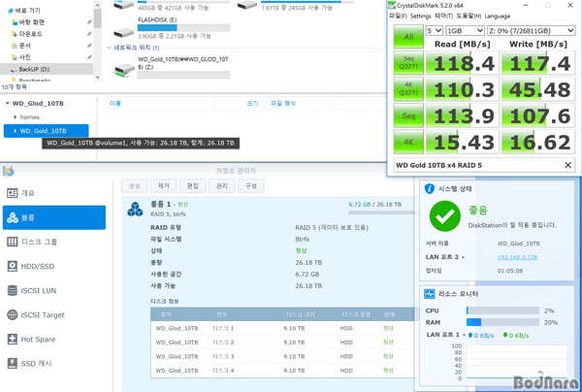The height and width of the screenshot is (392, 582).
Task: Open the Help menu in CrystalDiskMark
Action: pos(469,16)
